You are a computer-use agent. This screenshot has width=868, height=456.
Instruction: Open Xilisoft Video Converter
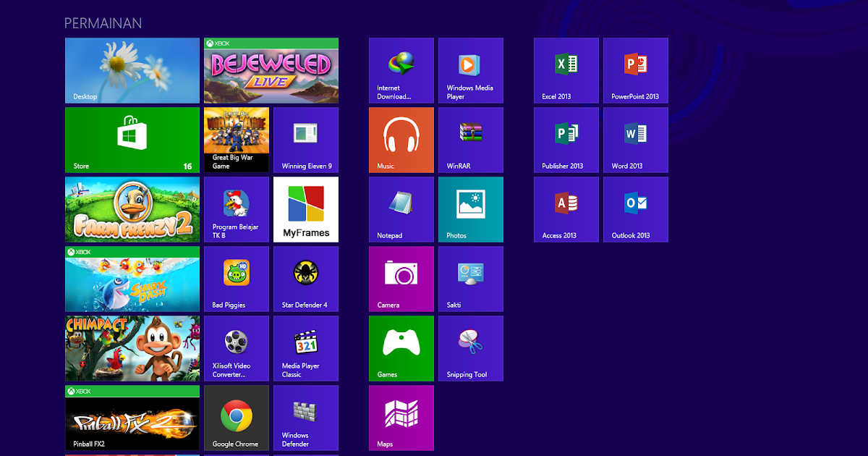click(x=237, y=348)
